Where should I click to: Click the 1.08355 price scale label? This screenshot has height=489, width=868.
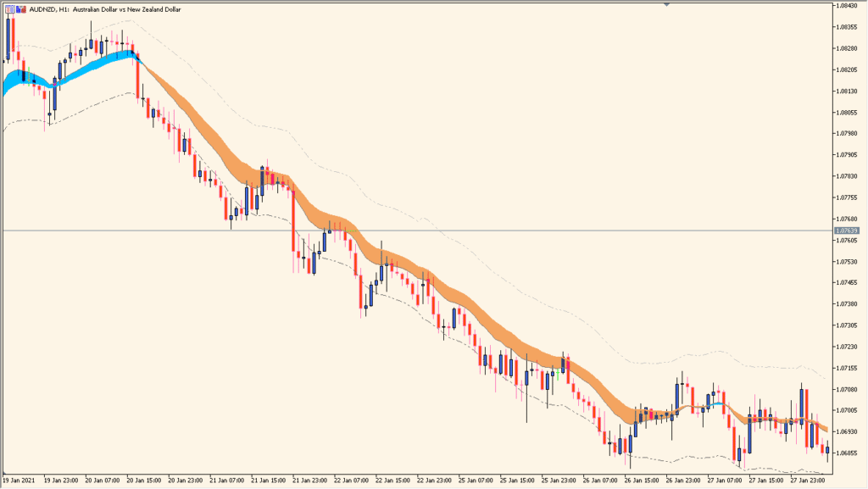click(x=847, y=27)
